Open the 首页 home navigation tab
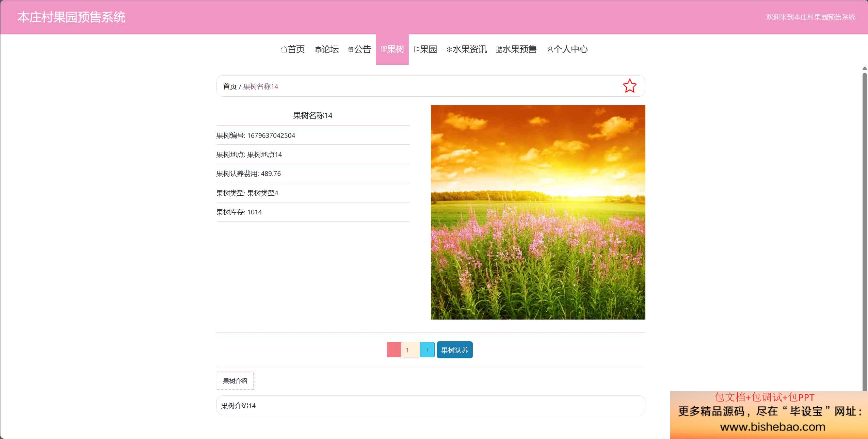The height and width of the screenshot is (439, 868). click(x=293, y=49)
